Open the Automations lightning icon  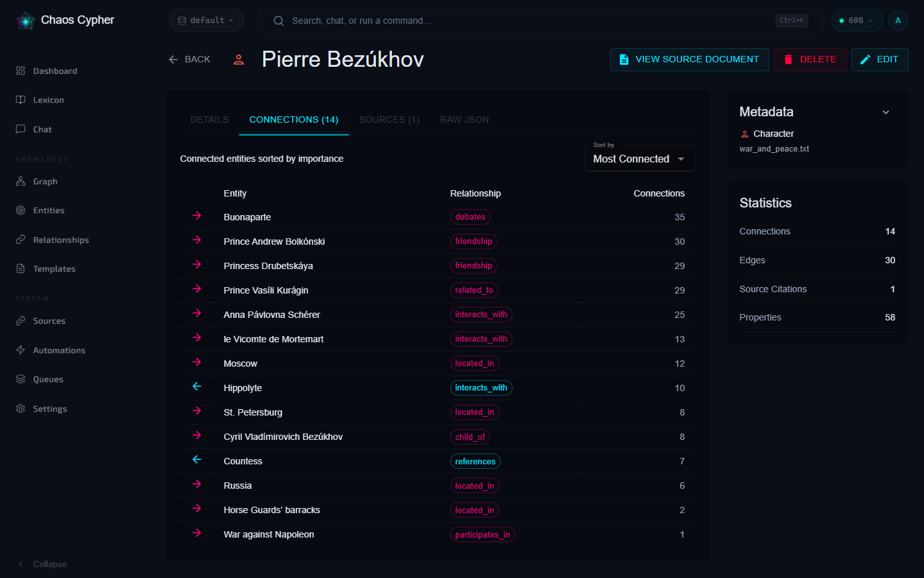click(x=21, y=350)
